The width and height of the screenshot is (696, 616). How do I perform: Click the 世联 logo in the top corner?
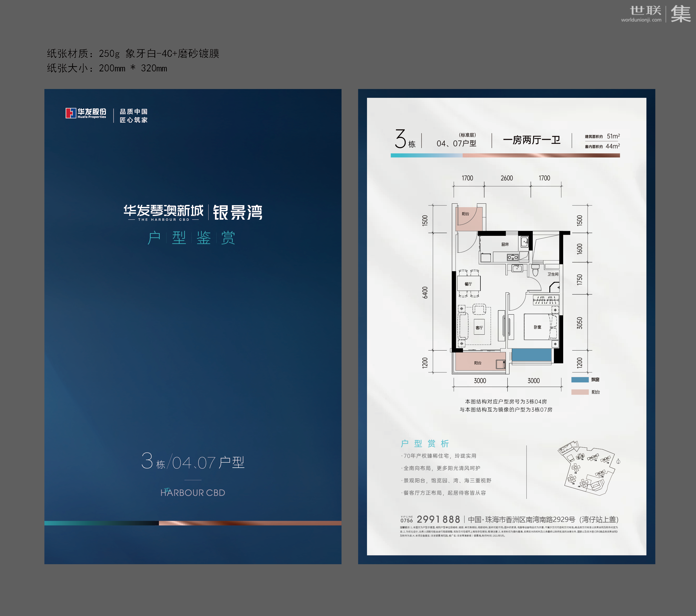[645, 10]
